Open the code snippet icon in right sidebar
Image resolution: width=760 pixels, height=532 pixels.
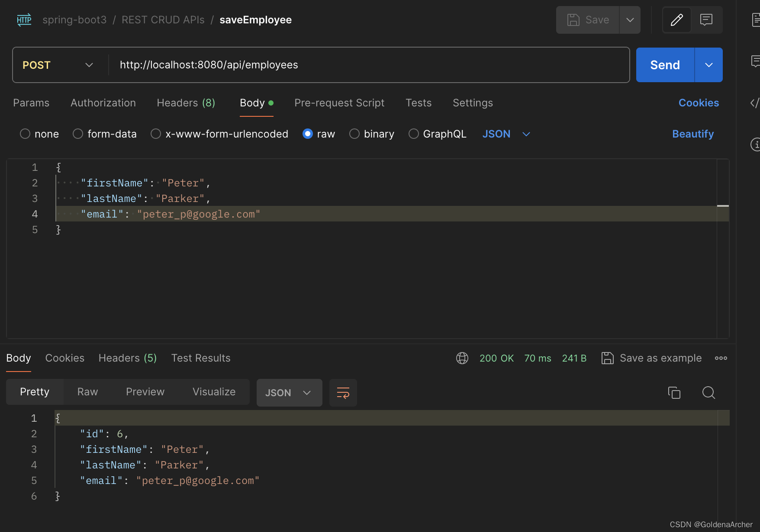coord(755,103)
